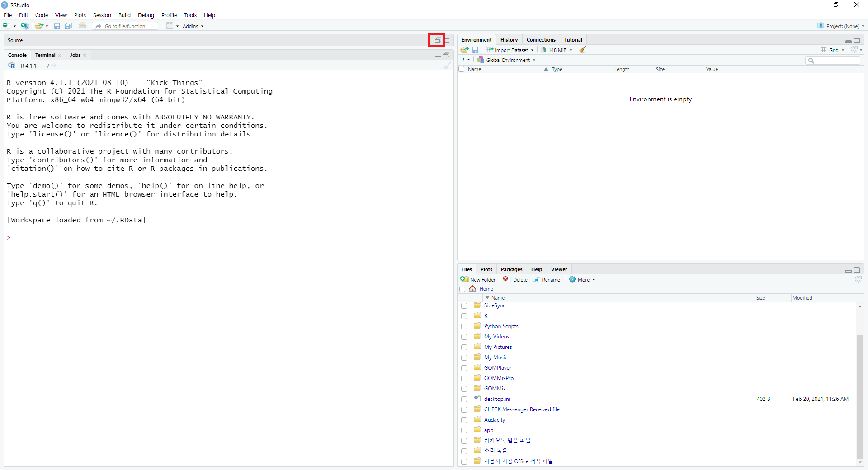Maximize the Files pane
The height and width of the screenshot is (470, 868).
point(857,270)
